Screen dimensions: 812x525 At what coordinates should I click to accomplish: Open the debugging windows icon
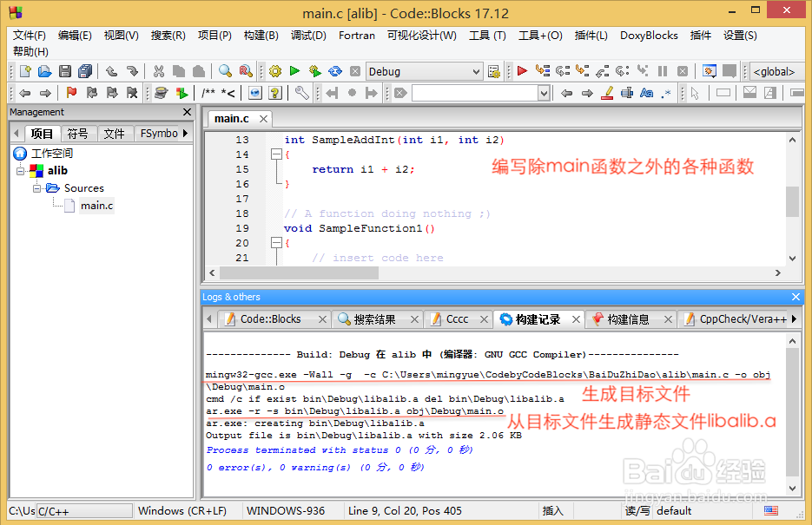pos(709,71)
